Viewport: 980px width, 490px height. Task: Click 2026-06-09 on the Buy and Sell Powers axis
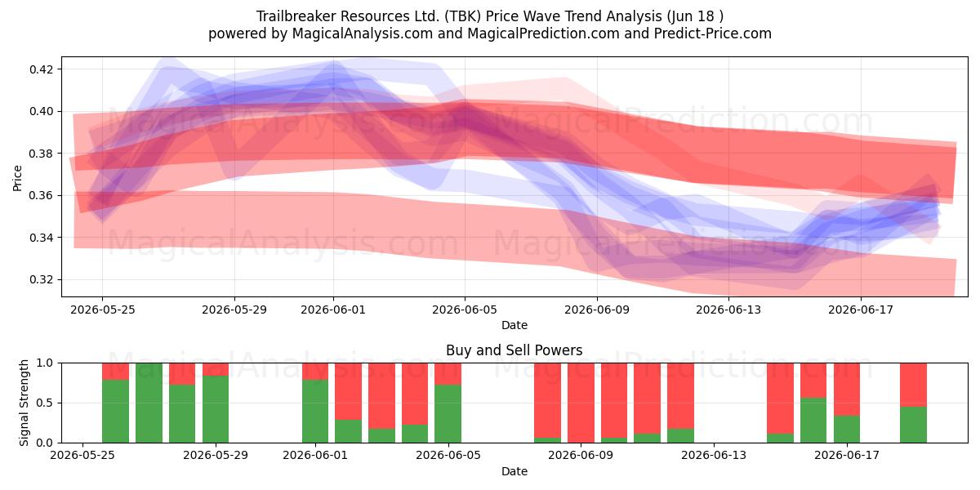pyautogui.click(x=581, y=456)
